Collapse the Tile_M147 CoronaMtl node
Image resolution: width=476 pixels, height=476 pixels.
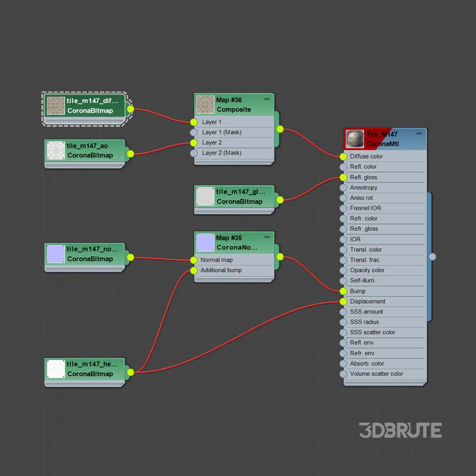tap(419, 133)
